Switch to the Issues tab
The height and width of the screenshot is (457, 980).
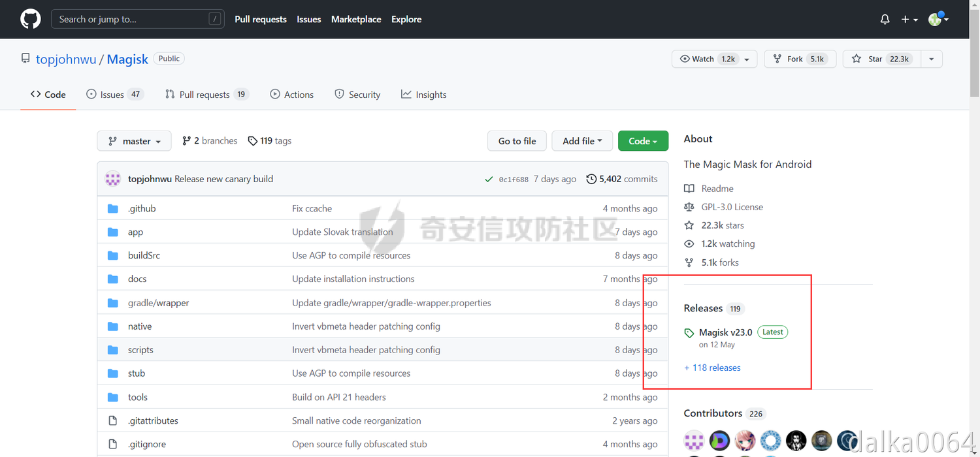pyautogui.click(x=114, y=95)
